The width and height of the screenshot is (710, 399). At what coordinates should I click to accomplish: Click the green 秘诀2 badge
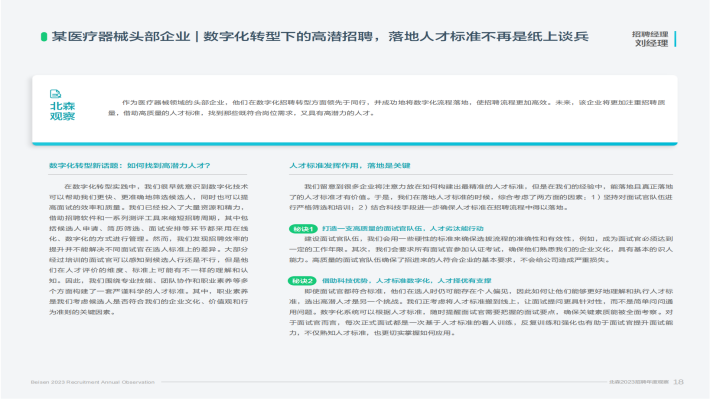(302, 281)
